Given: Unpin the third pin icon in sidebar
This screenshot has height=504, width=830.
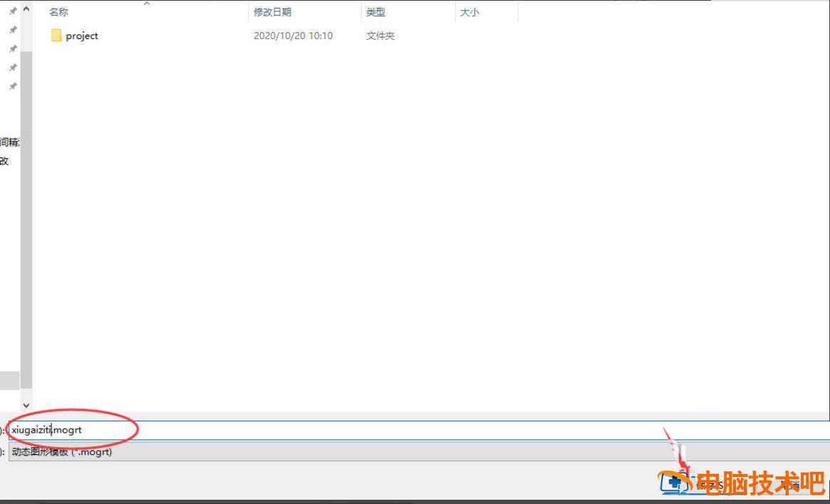Looking at the screenshot, I should pos(12,48).
